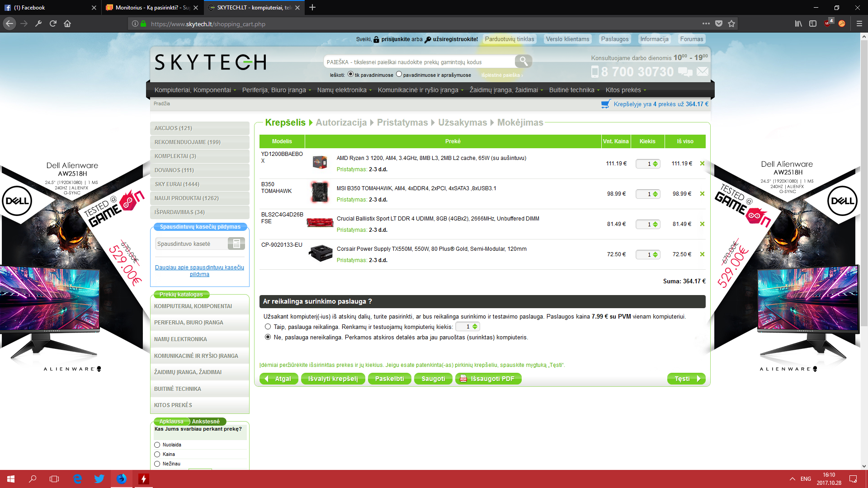Open Windows Start menu
Viewport: 868px width, 488px height.
[x=11, y=479]
